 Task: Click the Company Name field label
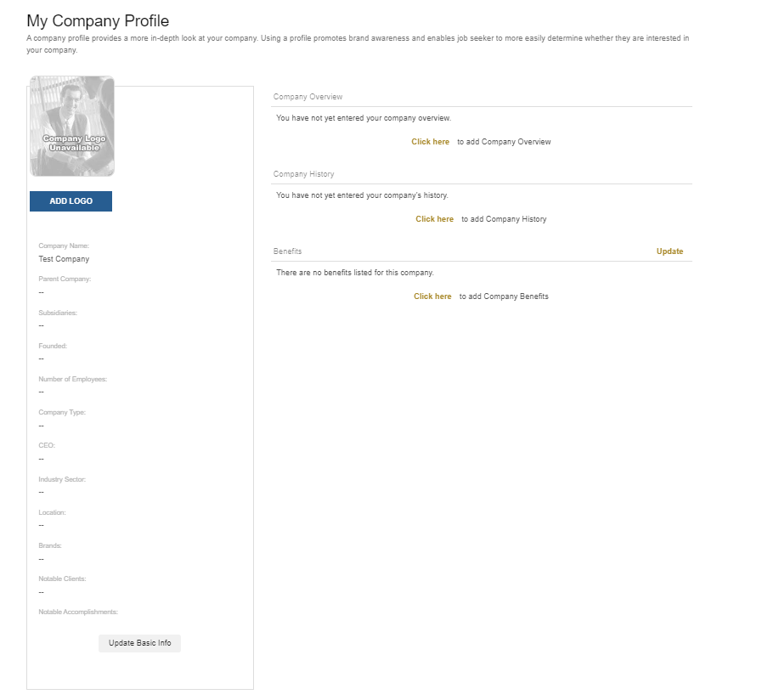pos(64,246)
